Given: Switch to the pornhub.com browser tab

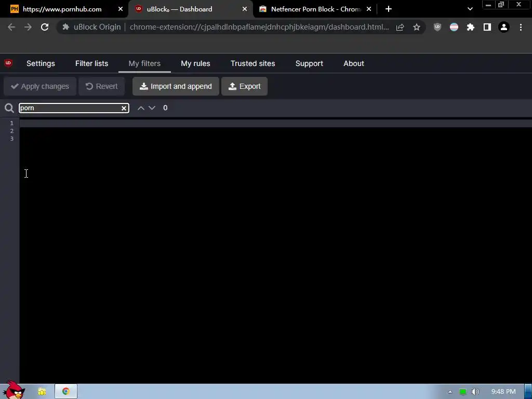Looking at the screenshot, I should (x=62, y=9).
